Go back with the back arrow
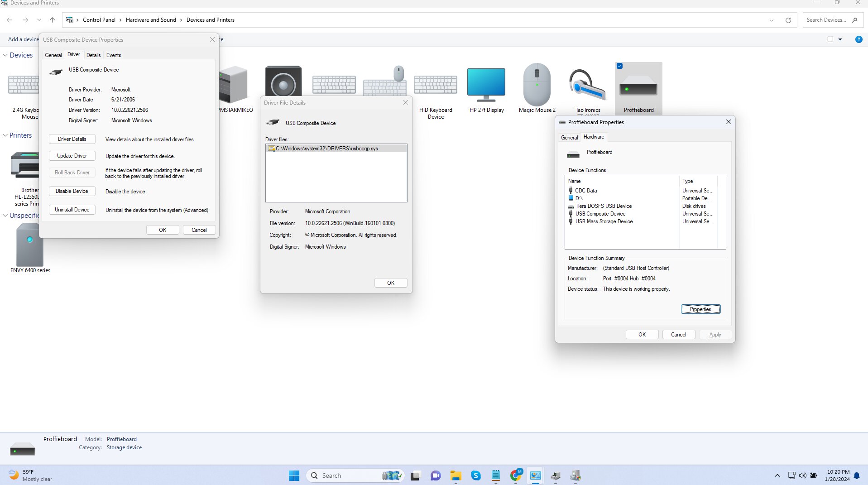This screenshot has height=485, width=868. 10,20
